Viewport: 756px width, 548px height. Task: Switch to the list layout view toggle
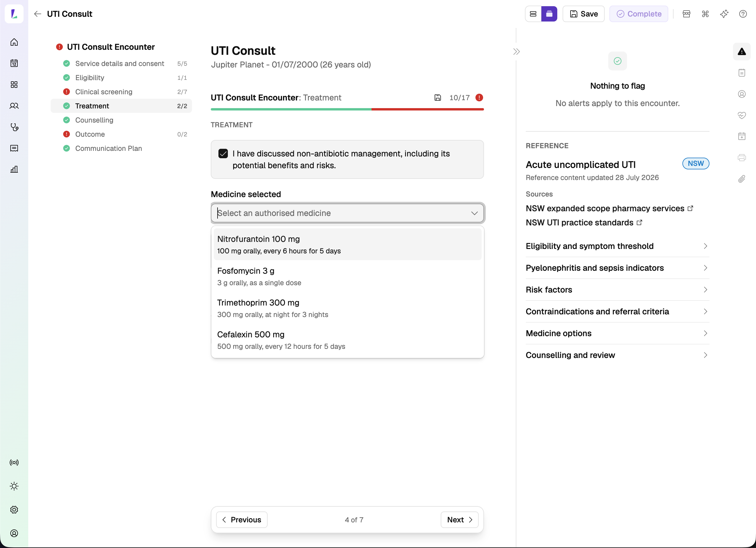tap(533, 14)
